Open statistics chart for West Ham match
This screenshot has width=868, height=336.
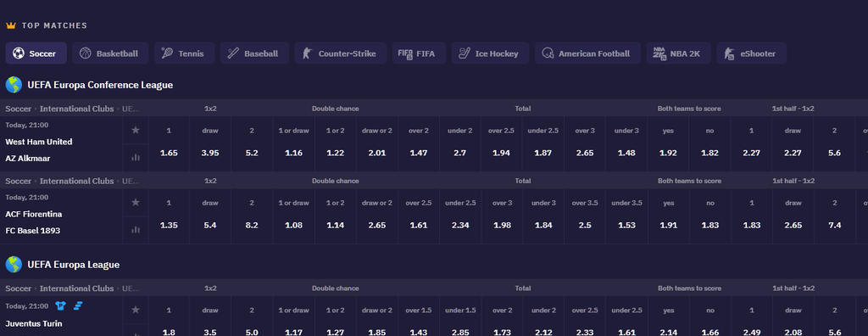tap(136, 158)
